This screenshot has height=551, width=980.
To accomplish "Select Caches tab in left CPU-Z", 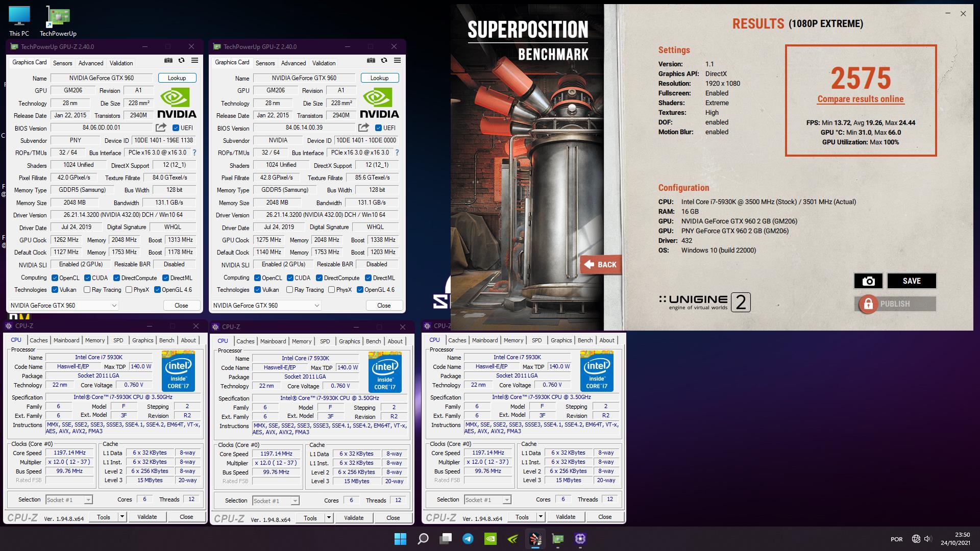I will coord(38,340).
